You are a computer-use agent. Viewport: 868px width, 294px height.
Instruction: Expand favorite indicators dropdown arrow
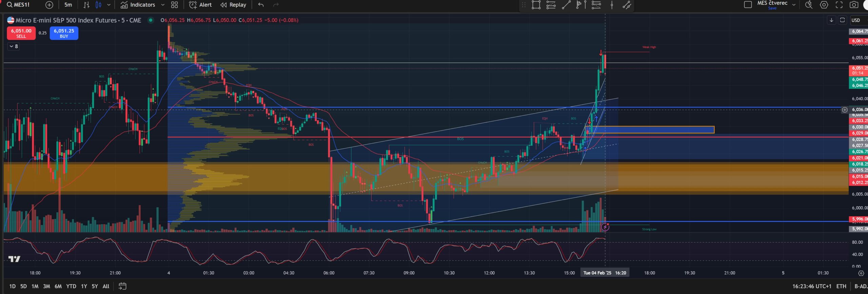163,5
